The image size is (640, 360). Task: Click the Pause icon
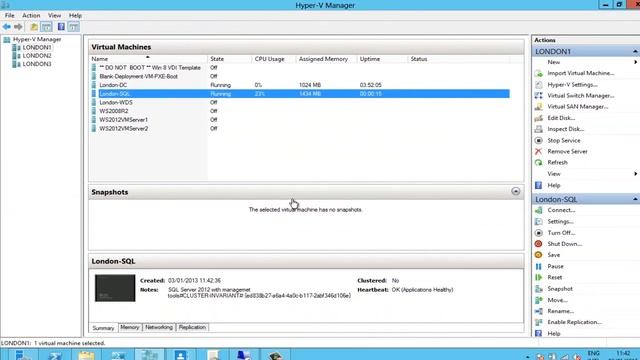pos(539,266)
